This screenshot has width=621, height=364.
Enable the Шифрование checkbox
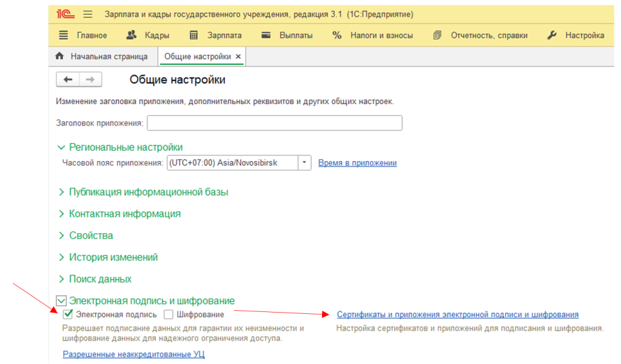[x=169, y=314]
